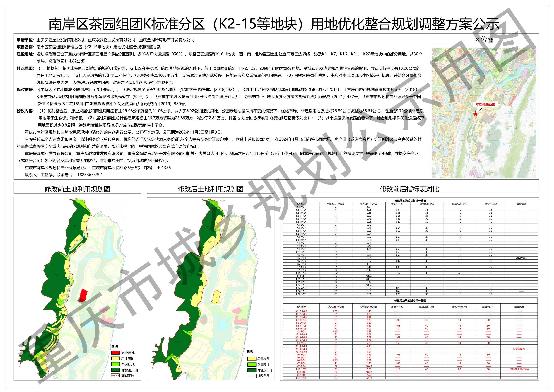Click dashed 调整范围 symbol in after-map legend
The image size is (554, 392).
pyautogui.click(x=252, y=376)
